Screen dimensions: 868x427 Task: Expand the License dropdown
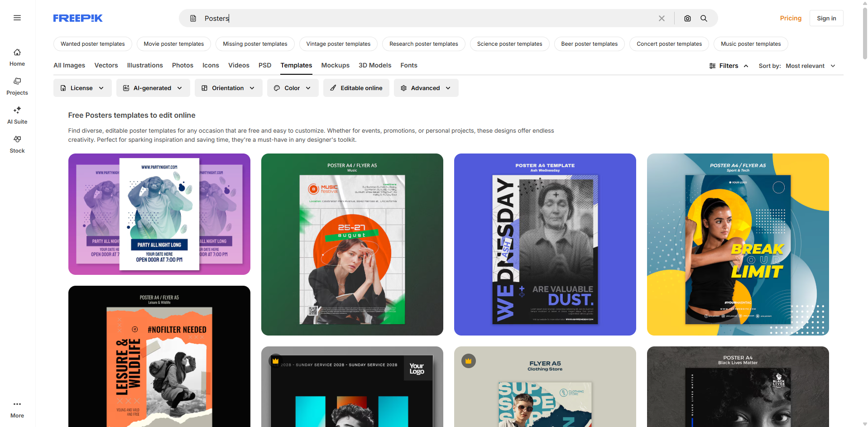click(82, 88)
